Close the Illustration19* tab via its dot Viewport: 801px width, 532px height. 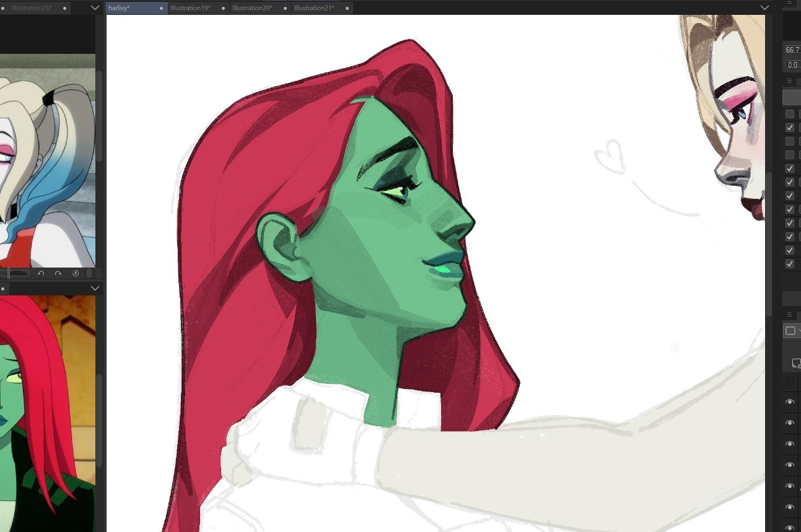pyautogui.click(x=223, y=8)
